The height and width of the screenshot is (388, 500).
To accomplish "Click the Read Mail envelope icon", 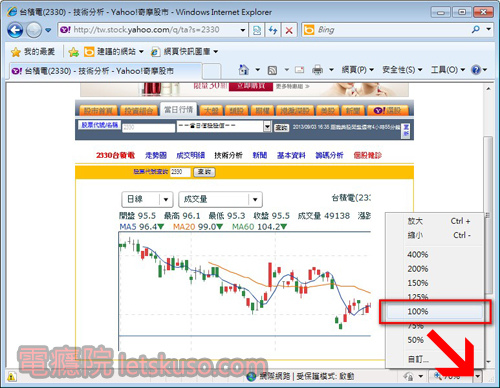I will pos(300,70).
